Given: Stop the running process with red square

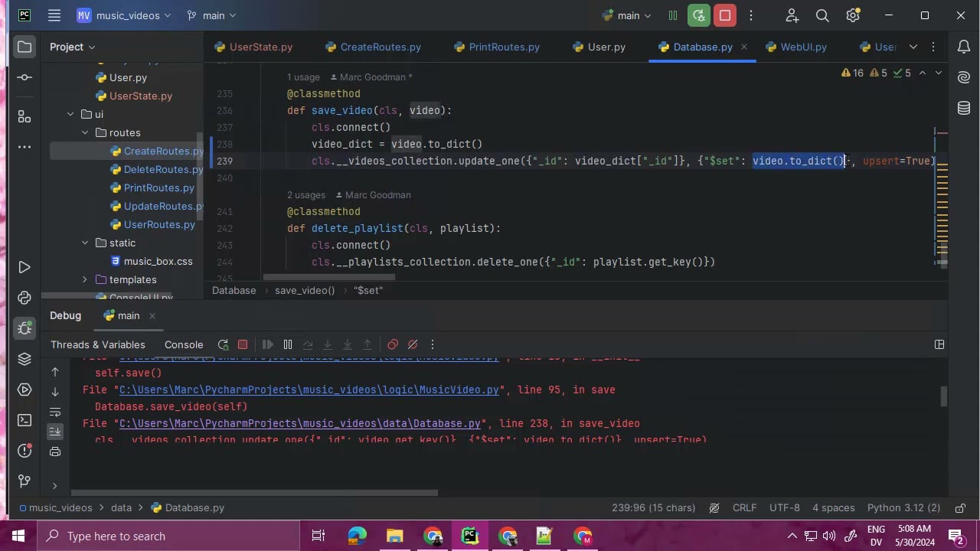Looking at the screenshot, I should pos(725,15).
